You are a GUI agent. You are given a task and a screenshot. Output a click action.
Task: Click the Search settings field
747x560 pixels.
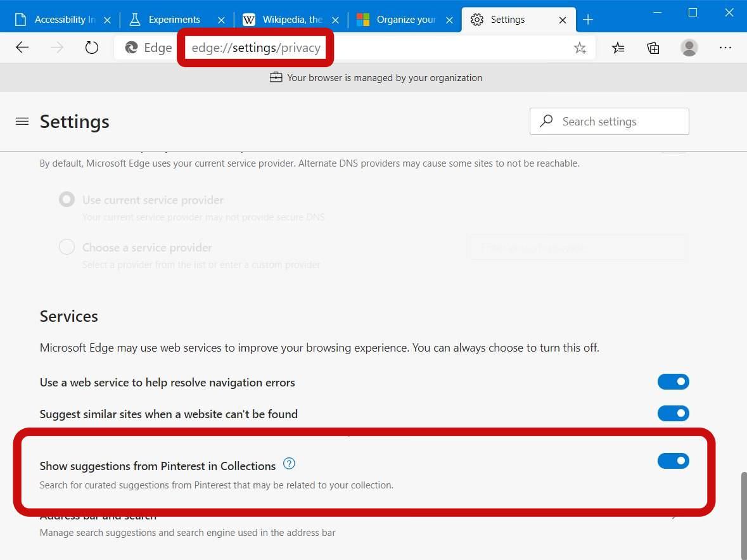pyautogui.click(x=610, y=121)
